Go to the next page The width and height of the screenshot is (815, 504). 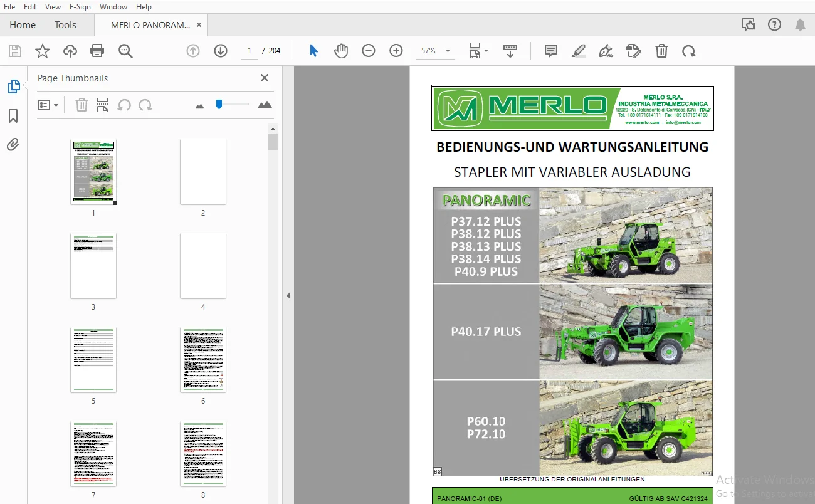click(x=221, y=51)
